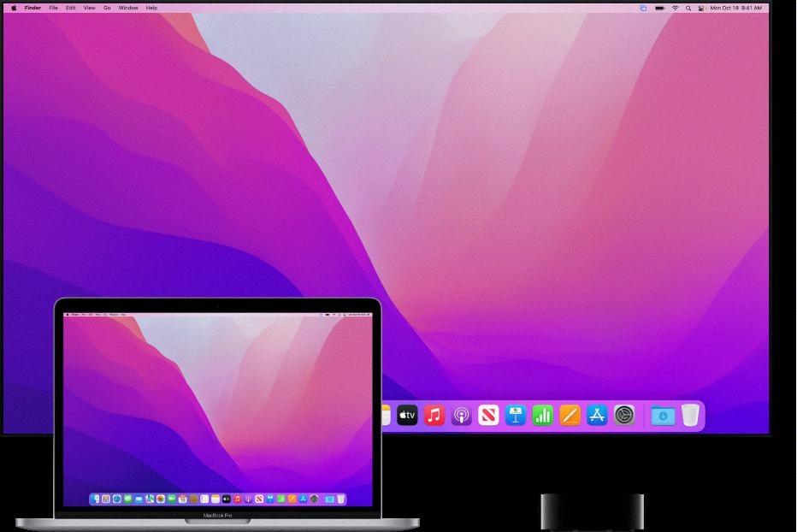Screen dimensions: 797x532
Task: Launch Keynote from the large display's Dock
Action: pyautogui.click(x=516, y=416)
